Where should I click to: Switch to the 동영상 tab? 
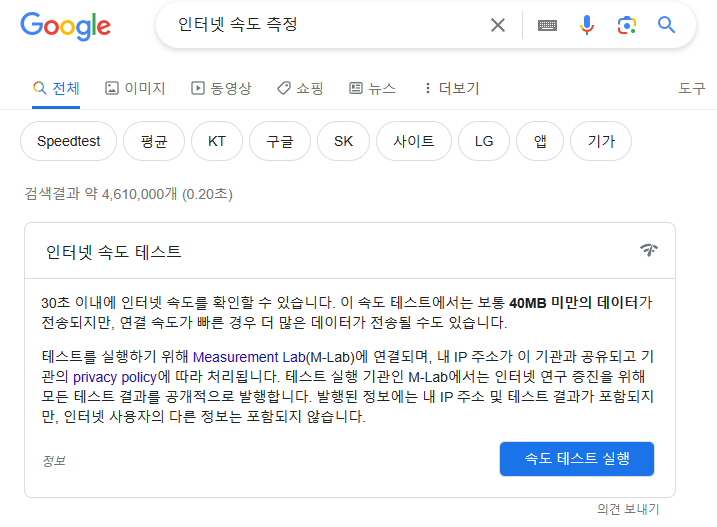click(221, 88)
